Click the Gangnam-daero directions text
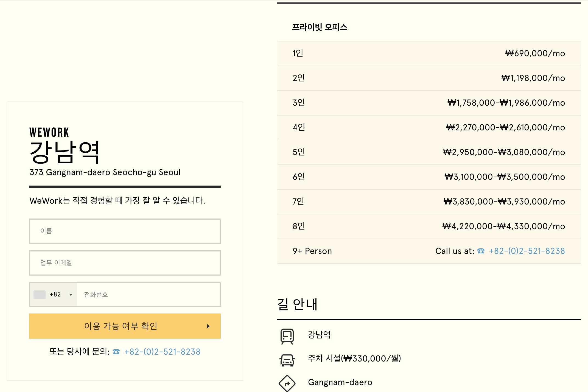588x392 pixels. [x=340, y=382]
